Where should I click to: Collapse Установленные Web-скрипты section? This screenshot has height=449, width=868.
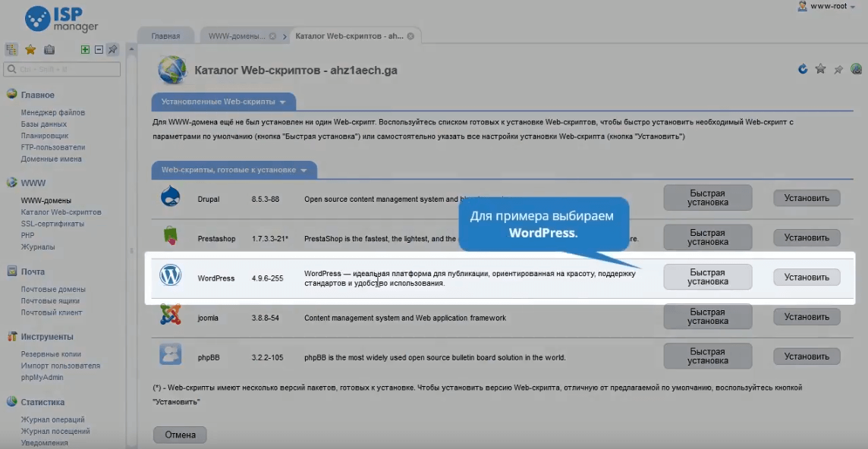tap(223, 102)
